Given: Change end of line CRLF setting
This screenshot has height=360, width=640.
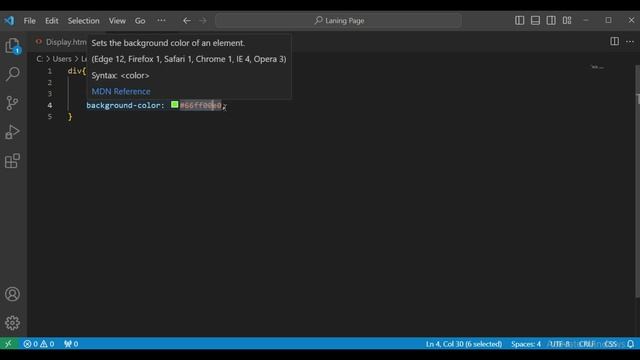Looking at the screenshot, I should pos(587,344).
